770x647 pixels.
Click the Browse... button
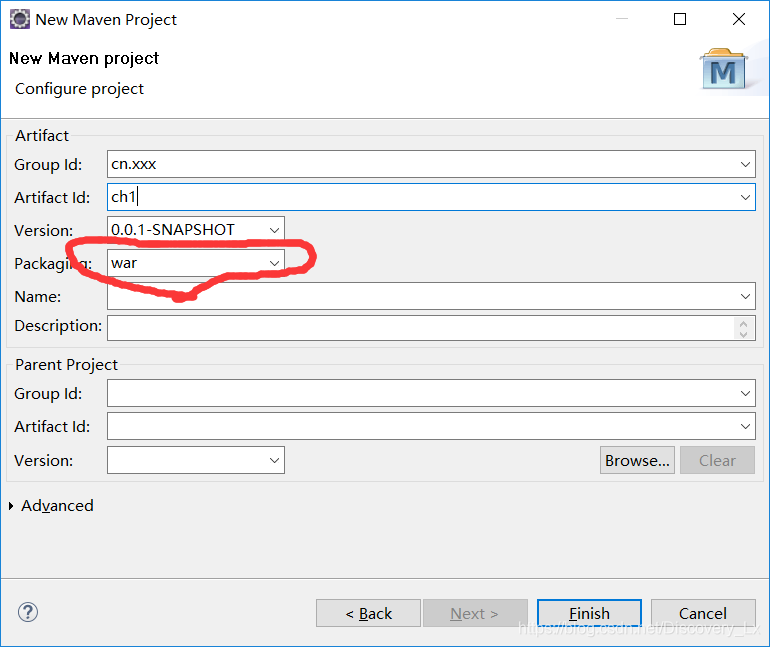tap(637, 460)
